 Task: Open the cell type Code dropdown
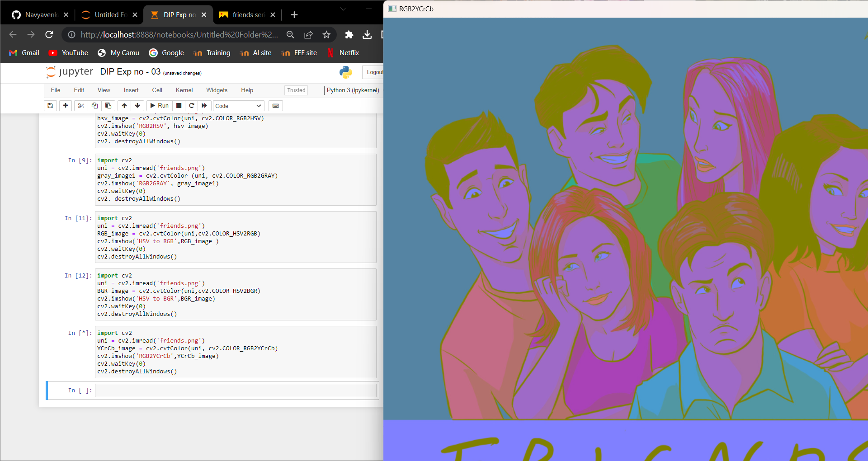[238, 106]
